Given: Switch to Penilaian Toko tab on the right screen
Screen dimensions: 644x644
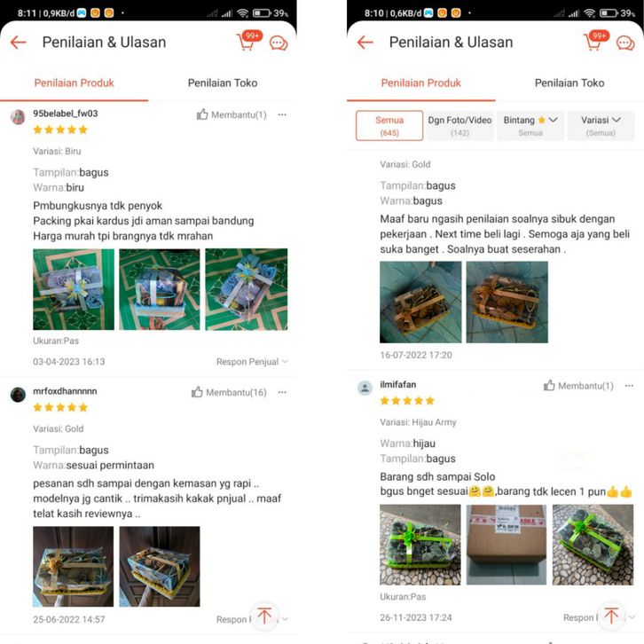Looking at the screenshot, I should tap(569, 83).
